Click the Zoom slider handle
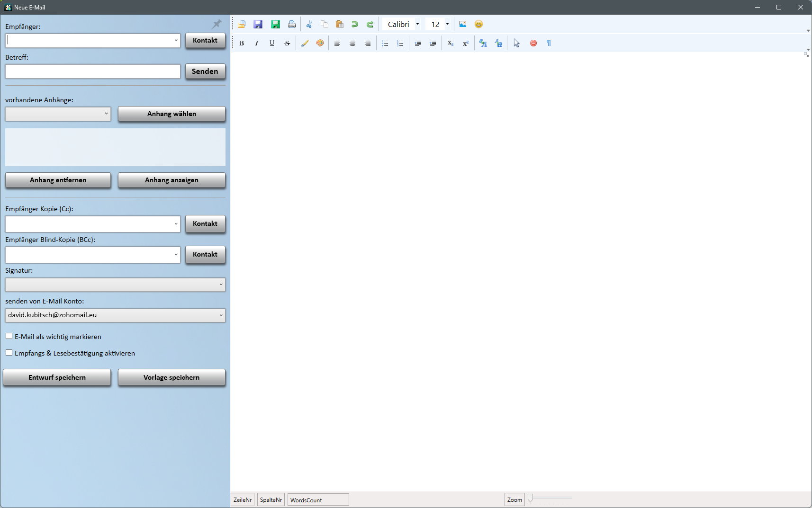812x508 pixels. pos(531,498)
